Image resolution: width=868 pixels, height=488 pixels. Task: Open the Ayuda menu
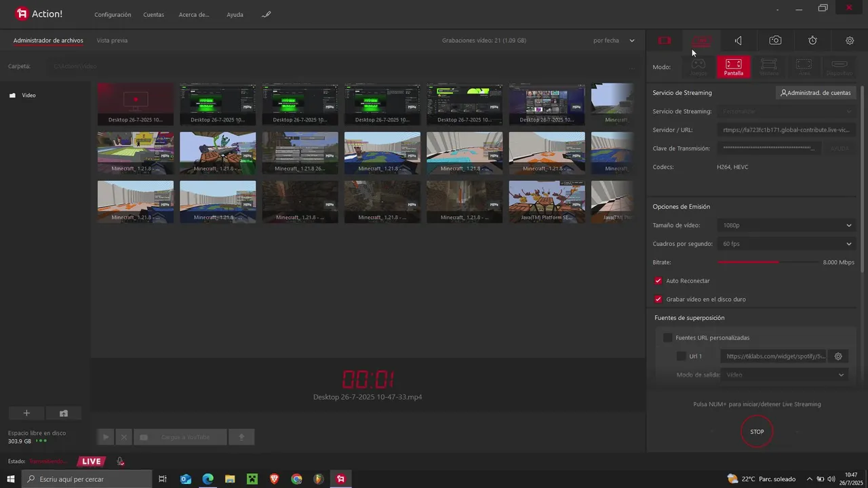pyautogui.click(x=235, y=14)
